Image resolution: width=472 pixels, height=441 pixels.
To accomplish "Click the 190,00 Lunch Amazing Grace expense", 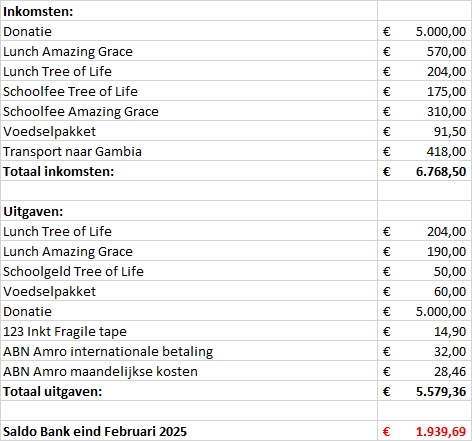I will coord(424,251).
